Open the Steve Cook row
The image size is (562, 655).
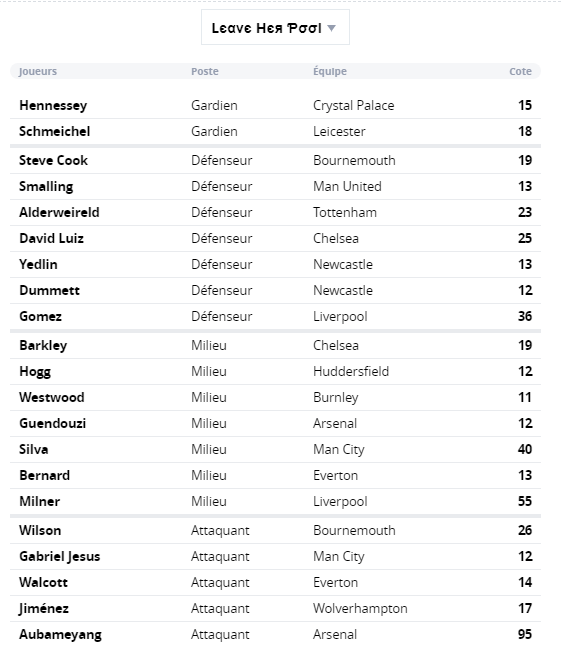pos(275,160)
